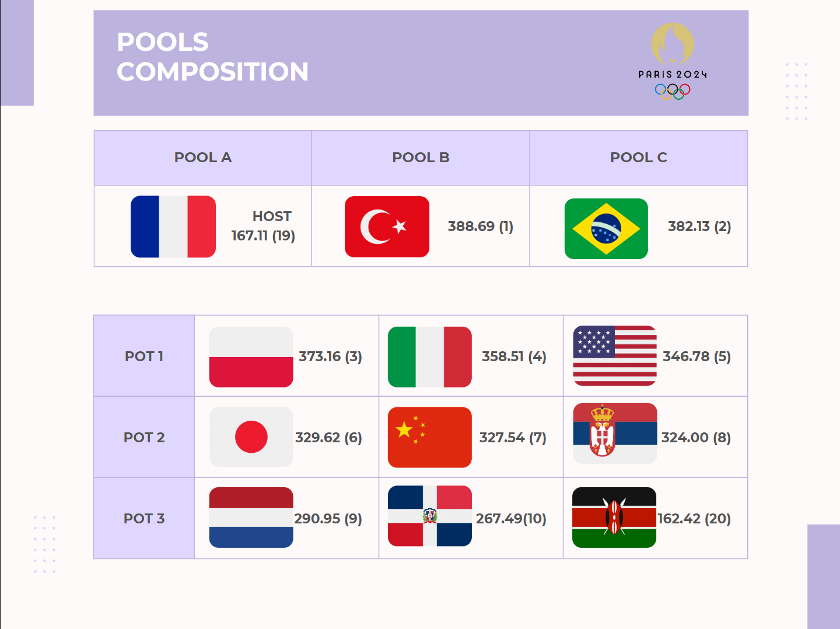Click the Dominican Republic flag
The image size is (840, 629).
(429, 516)
